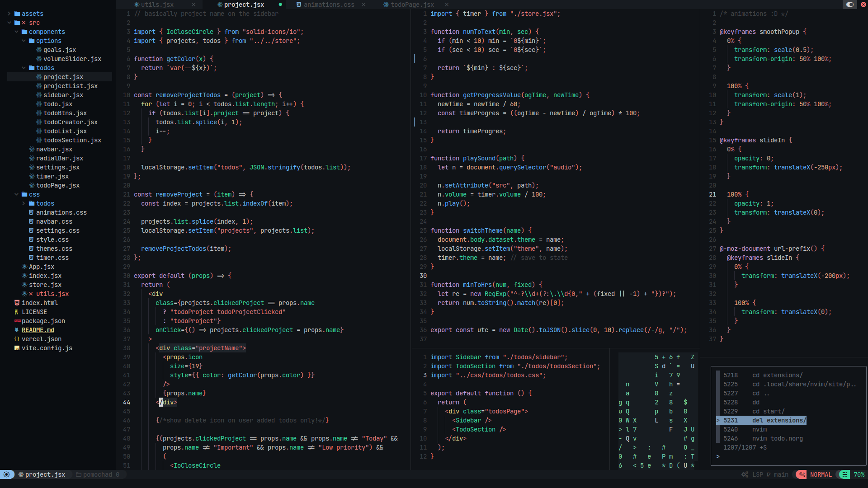The height and width of the screenshot is (488, 868).
Task: Click the package.json npm icon
Action: coord(17,321)
